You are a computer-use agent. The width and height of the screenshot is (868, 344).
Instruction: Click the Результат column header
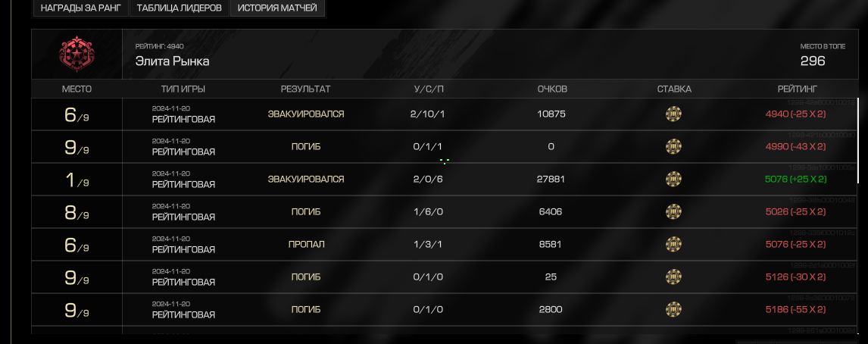[x=305, y=89]
